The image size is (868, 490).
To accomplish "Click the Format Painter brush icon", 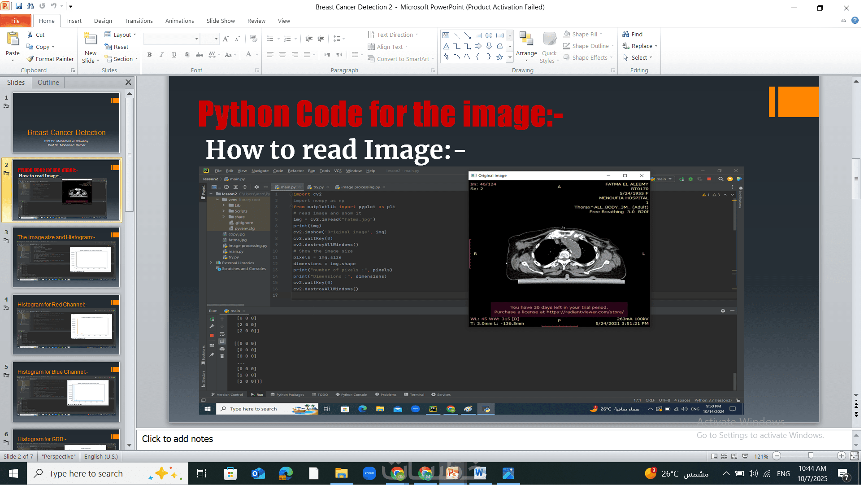I will pyautogui.click(x=30, y=59).
